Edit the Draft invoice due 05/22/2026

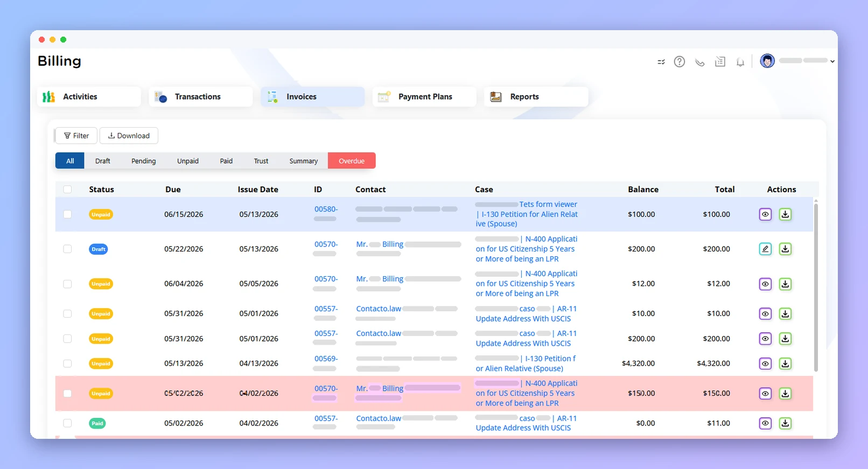(765, 249)
